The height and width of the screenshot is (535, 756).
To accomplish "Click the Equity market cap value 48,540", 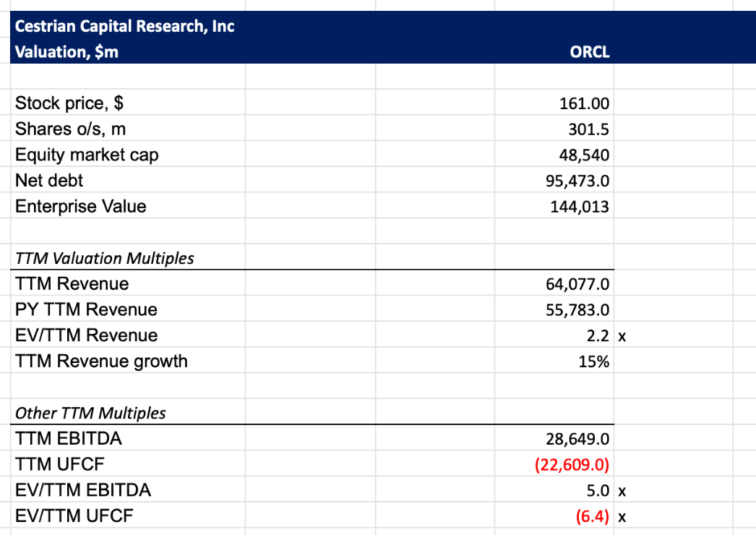I will coord(585,155).
